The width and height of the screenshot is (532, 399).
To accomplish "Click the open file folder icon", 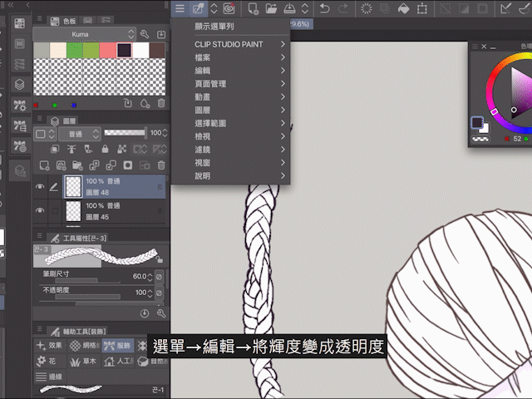I will (x=271, y=9).
